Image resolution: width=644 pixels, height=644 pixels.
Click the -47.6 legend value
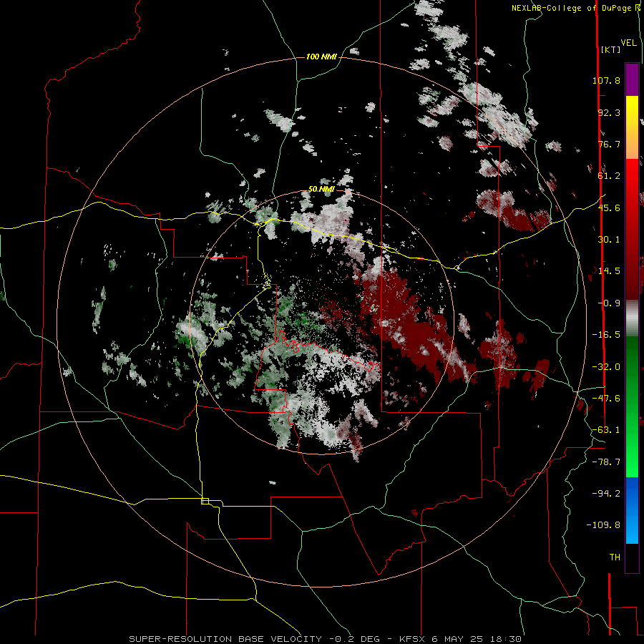pyautogui.click(x=606, y=399)
